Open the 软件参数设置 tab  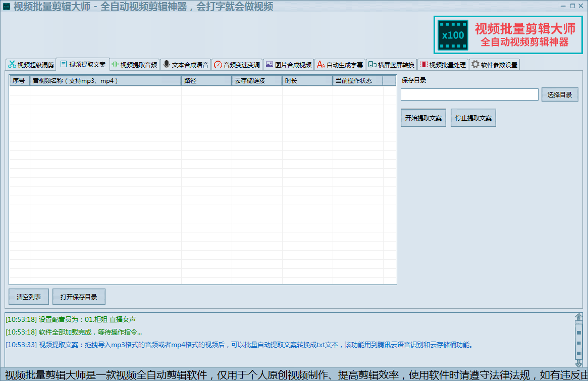coord(494,65)
